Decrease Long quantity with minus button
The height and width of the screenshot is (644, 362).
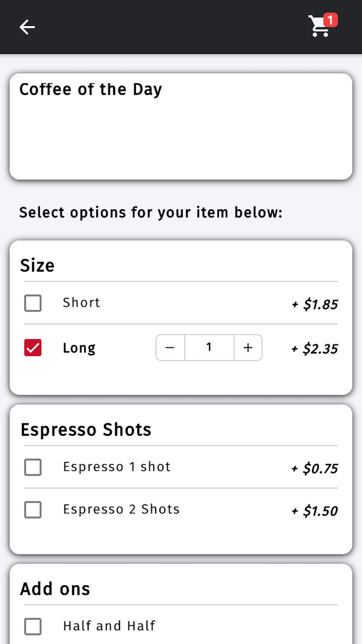coord(170,348)
